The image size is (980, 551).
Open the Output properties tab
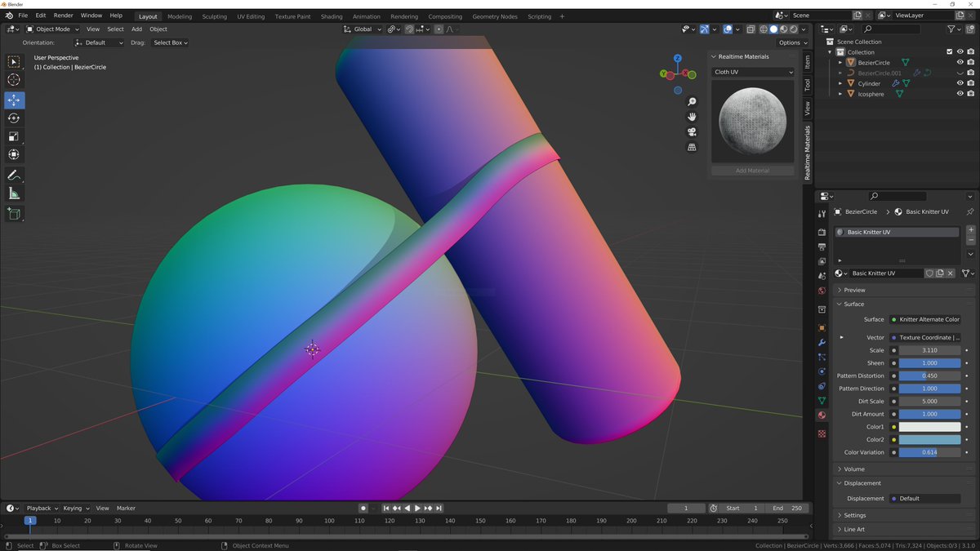(x=822, y=247)
